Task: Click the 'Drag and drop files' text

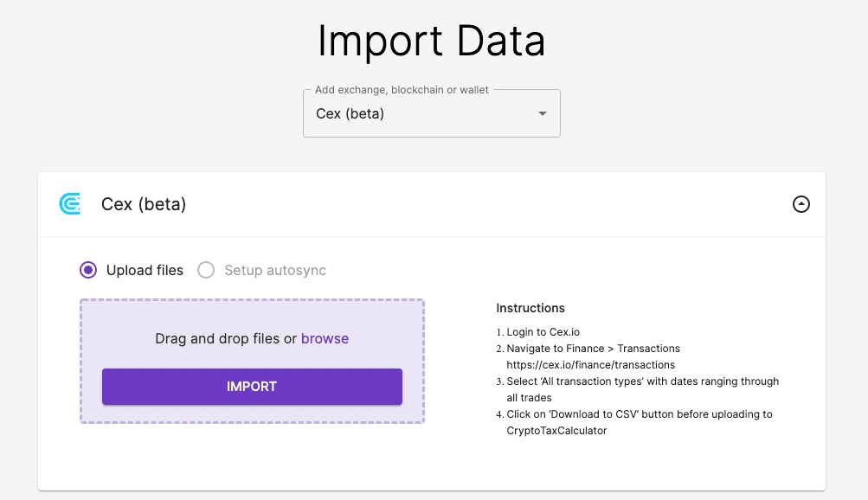Action: point(225,338)
